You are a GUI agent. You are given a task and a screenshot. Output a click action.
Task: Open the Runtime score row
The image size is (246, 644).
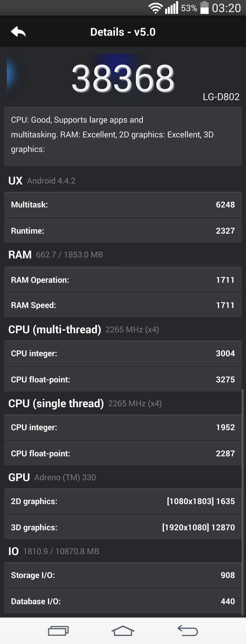tap(123, 230)
